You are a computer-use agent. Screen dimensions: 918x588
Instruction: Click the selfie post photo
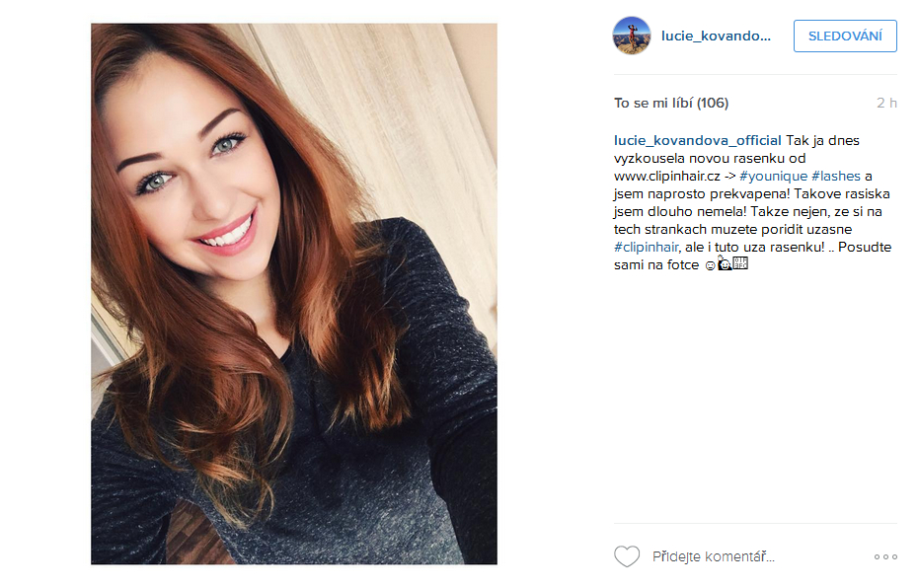coord(294,294)
